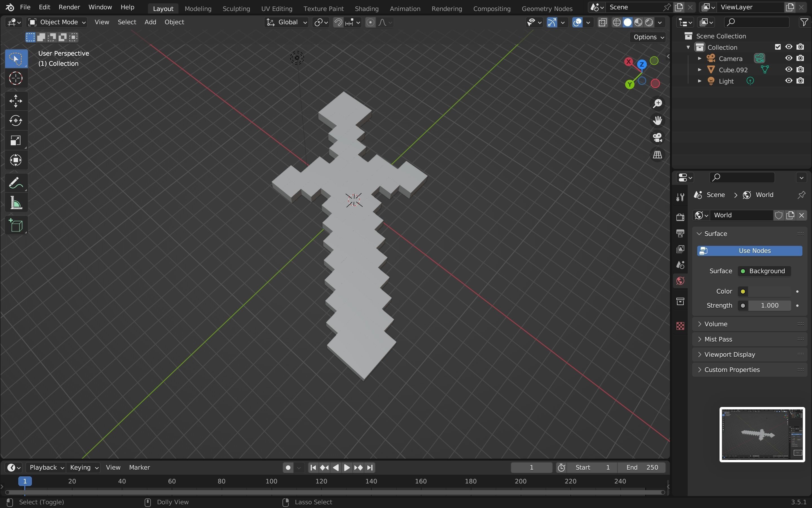Open the Render menu
The image size is (812, 508).
[x=69, y=7]
